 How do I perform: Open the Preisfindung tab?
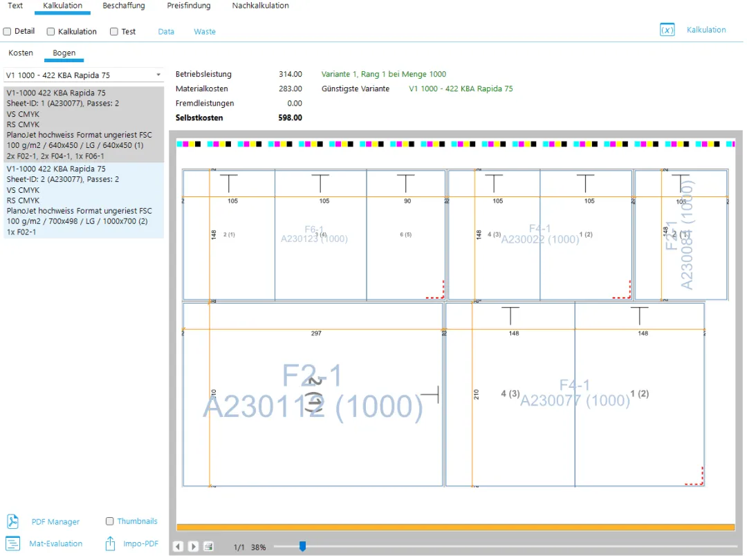(189, 6)
